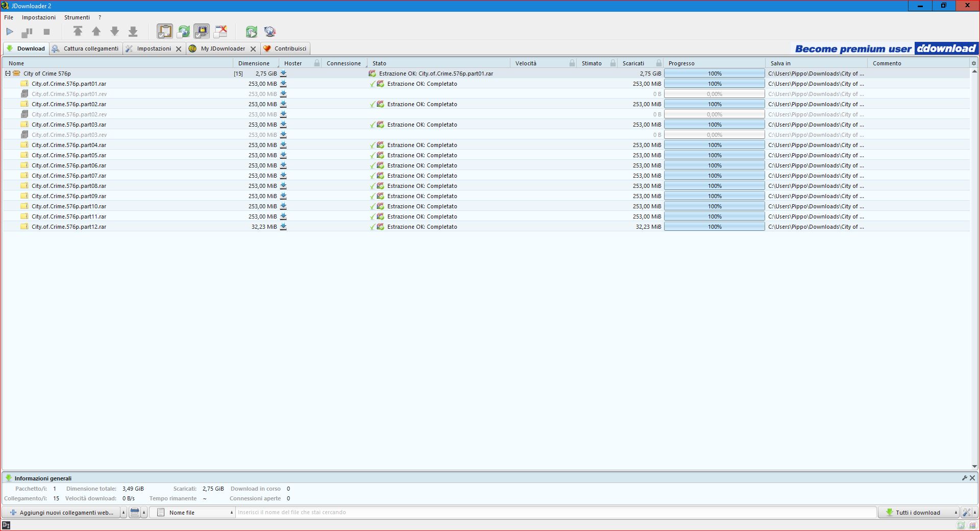
Task: Move selected item down one position
Action: (x=114, y=32)
